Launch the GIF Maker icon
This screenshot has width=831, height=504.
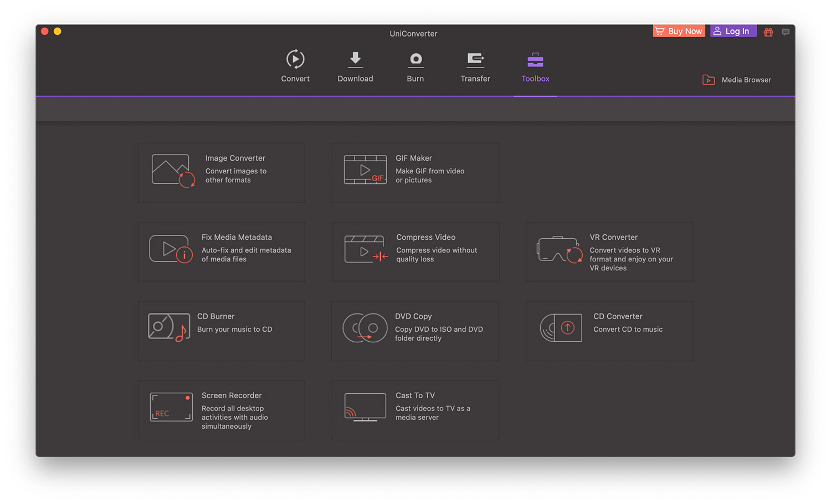[x=365, y=170]
